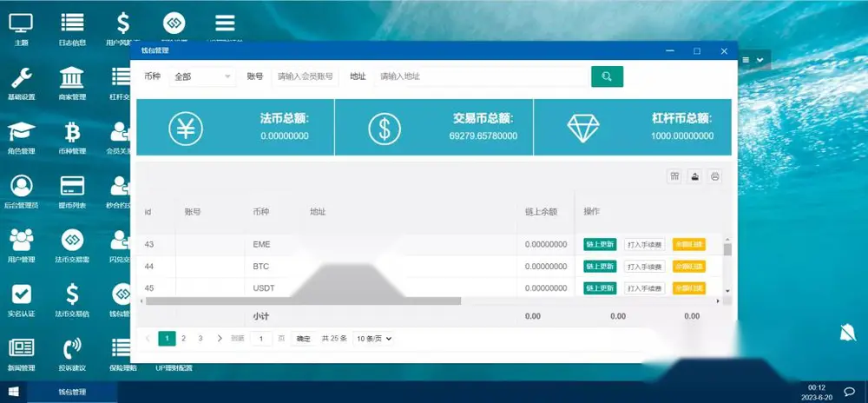
Task: Open the 基础设置 wrench icon
Action: pos(21,77)
